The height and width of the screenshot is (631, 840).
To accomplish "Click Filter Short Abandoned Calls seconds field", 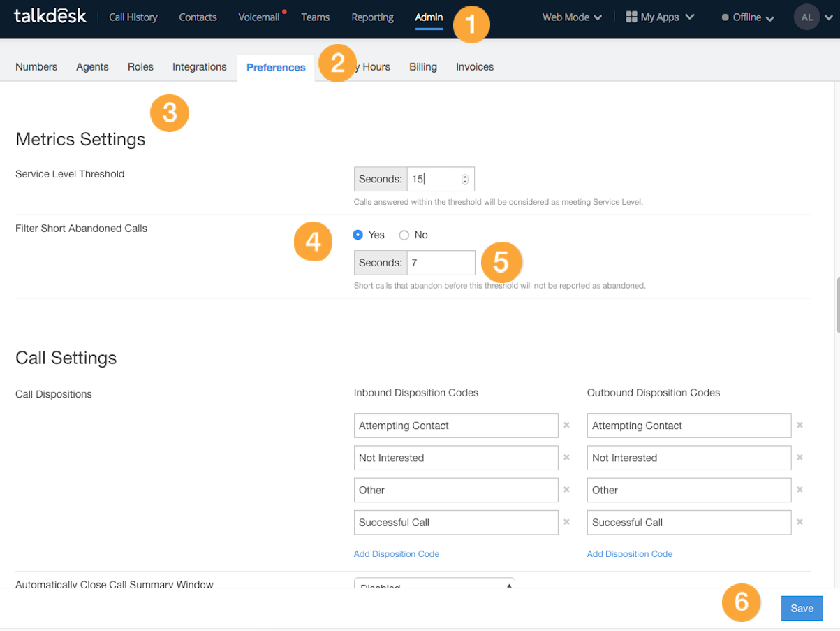I will tap(441, 263).
